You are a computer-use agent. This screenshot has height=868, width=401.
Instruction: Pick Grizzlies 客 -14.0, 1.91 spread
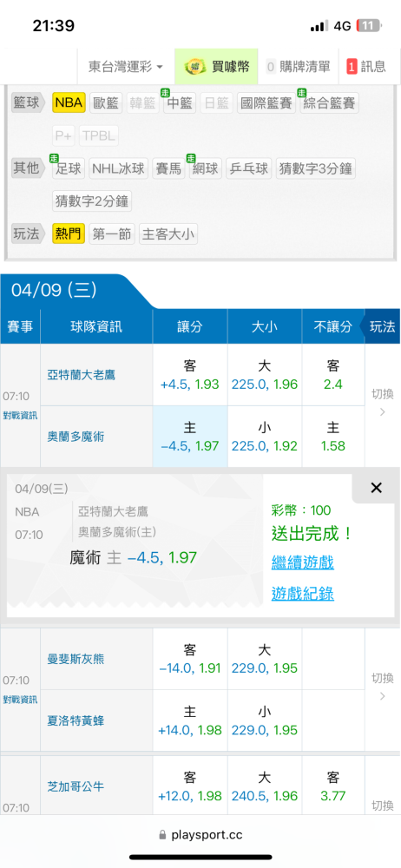coord(189,659)
